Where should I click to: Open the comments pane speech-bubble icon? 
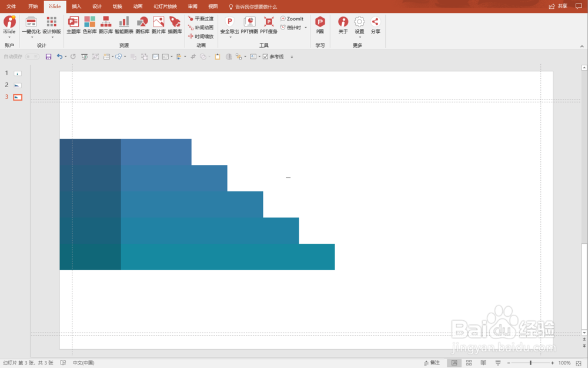coord(579,6)
